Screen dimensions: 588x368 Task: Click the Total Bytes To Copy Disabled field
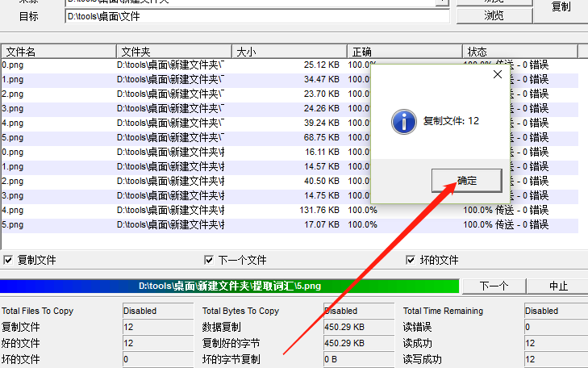pyautogui.click(x=359, y=311)
